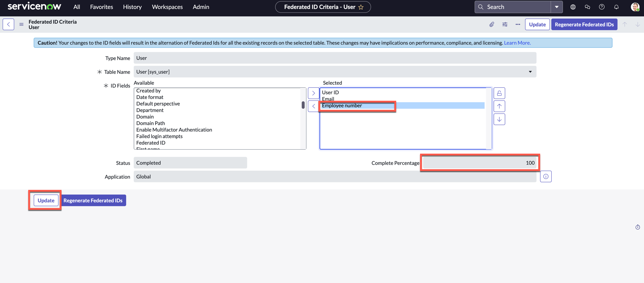Click the ServiceNow logo
644x283 pixels.
(x=34, y=7)
